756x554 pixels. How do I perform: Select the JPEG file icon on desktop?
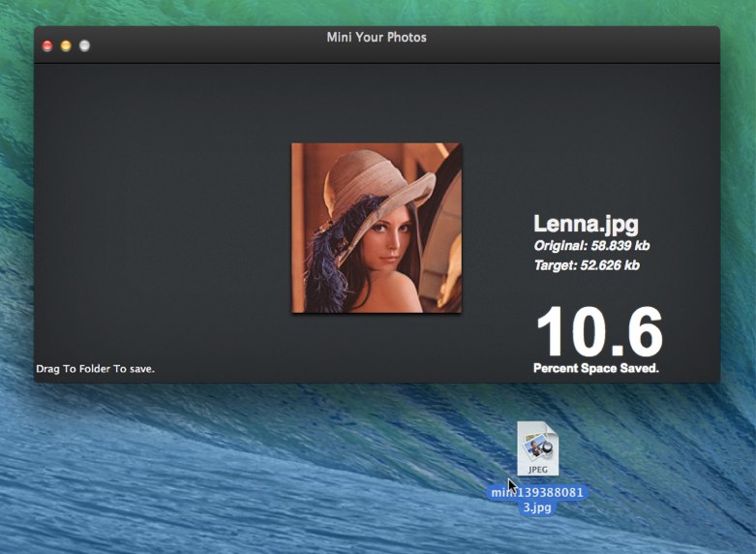point(537,448)
